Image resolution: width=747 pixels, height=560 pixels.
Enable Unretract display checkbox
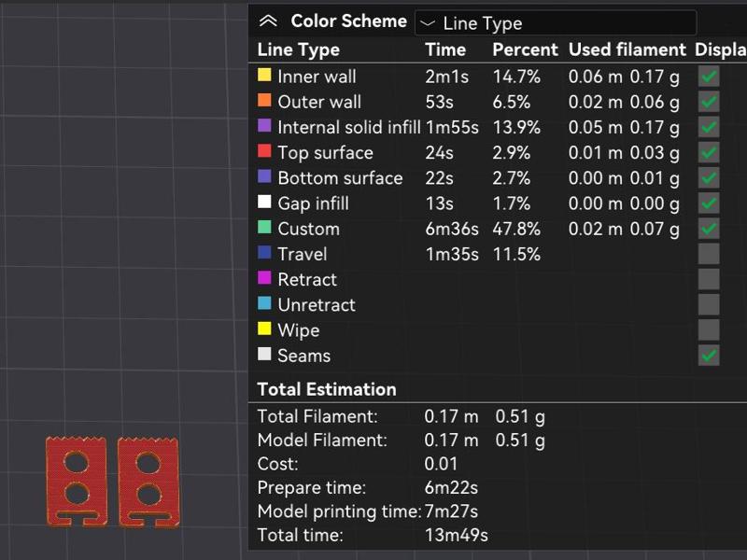pos(709,304)
